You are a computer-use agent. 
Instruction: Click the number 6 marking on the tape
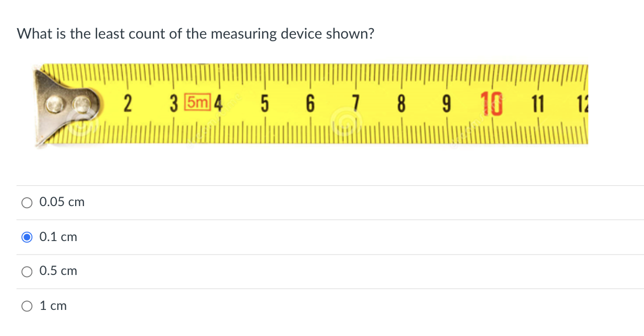311,103
